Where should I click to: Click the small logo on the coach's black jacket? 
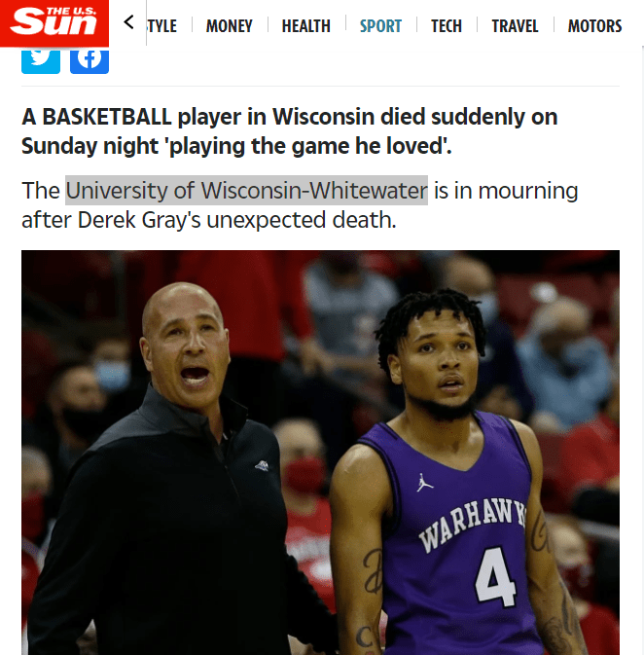pyautogui.click(x=262, y=465)
